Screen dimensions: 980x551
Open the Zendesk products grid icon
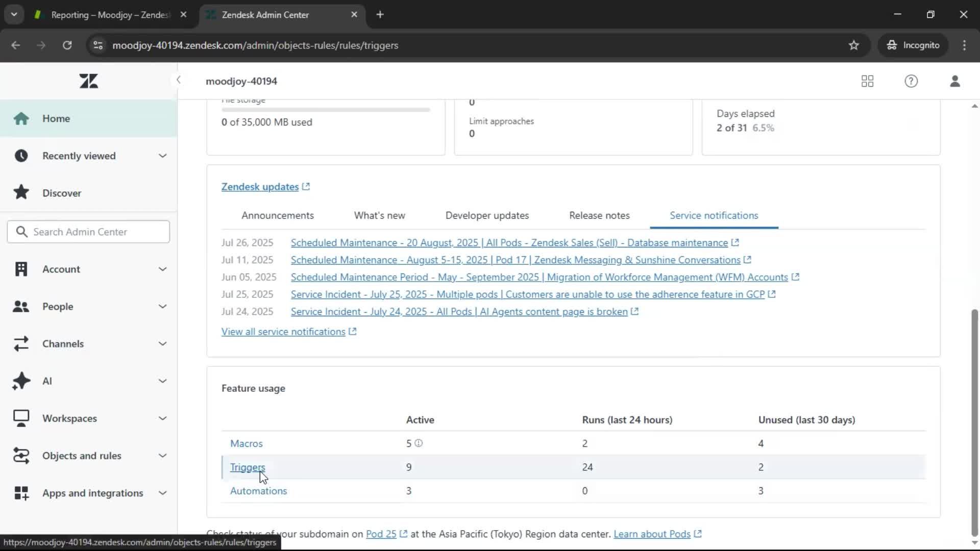click(x=867, y=81)
